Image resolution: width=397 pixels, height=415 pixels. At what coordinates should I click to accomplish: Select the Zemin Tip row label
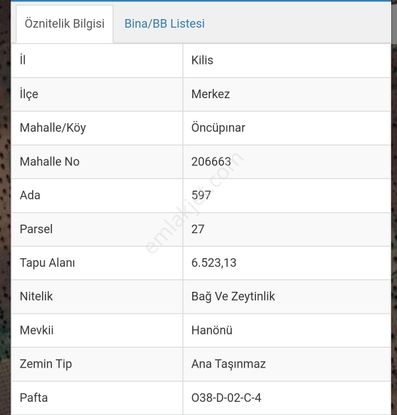[x=46, y=364]
